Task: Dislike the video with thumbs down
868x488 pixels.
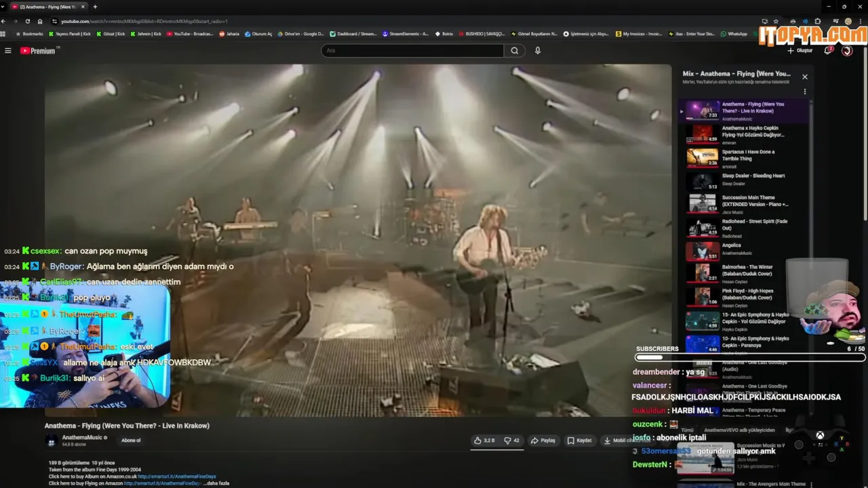Action: (512, 441)
